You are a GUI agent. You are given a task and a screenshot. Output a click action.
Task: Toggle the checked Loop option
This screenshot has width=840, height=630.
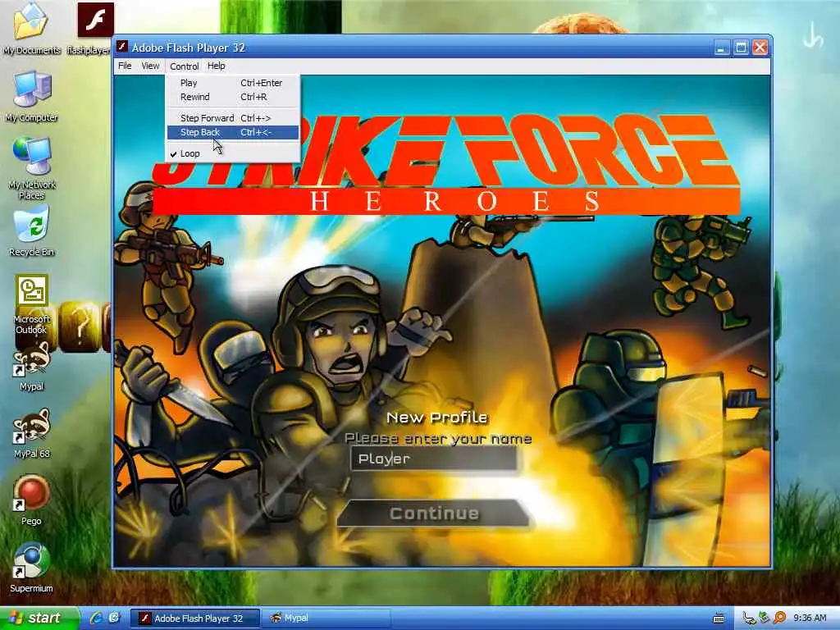[x=232, y=153]
